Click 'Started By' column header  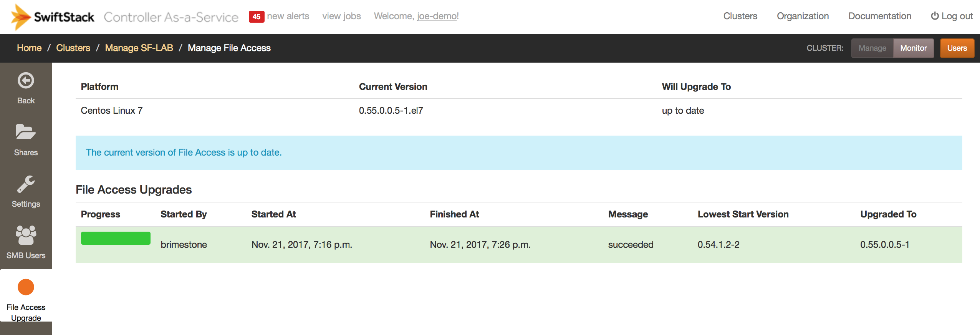pyautogui.click(x=184, y=214)
